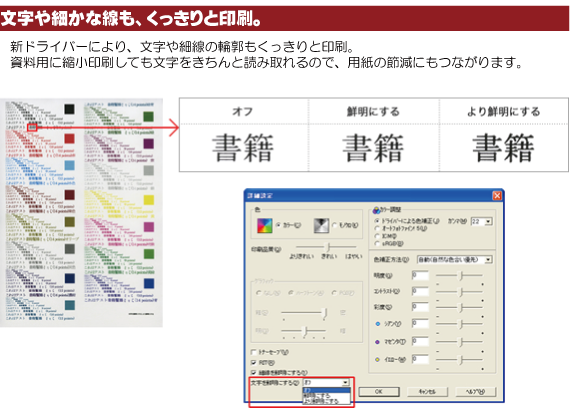Click the Color Adjustment group icon
570x413 pixels.
coord(376,210)
